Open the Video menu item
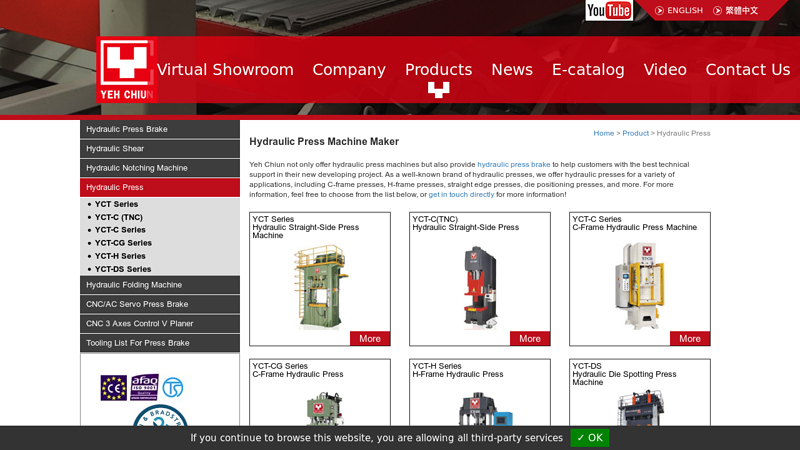800x450 pixels. (665, 69)
